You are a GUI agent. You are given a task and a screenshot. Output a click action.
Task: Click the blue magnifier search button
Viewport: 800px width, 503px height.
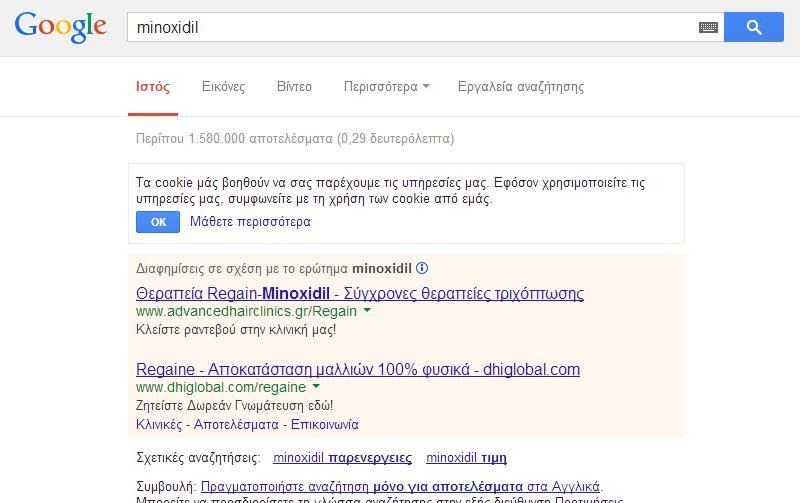coord(754,27)
